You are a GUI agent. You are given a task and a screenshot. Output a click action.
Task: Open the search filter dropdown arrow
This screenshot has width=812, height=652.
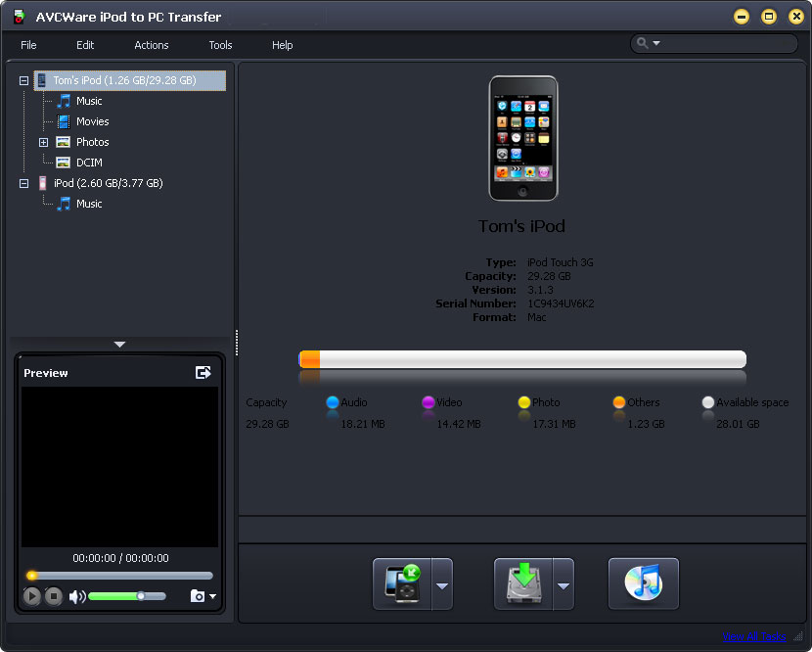[656, 43]
